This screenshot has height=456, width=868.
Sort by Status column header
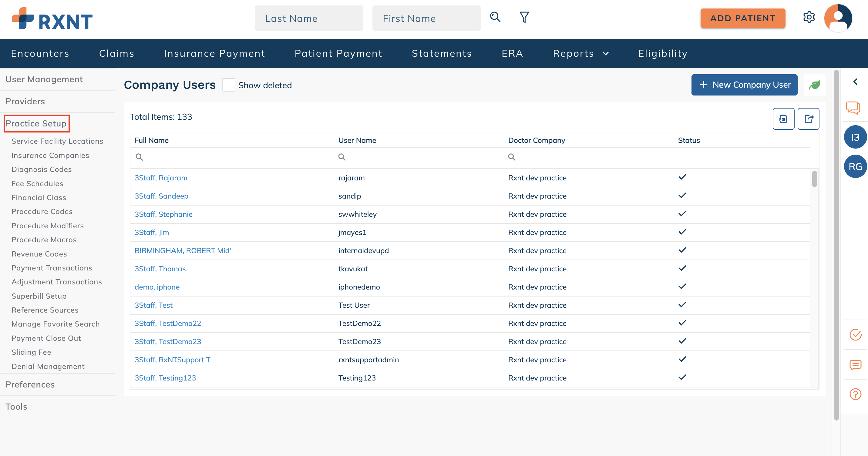(x=689, y=140)
